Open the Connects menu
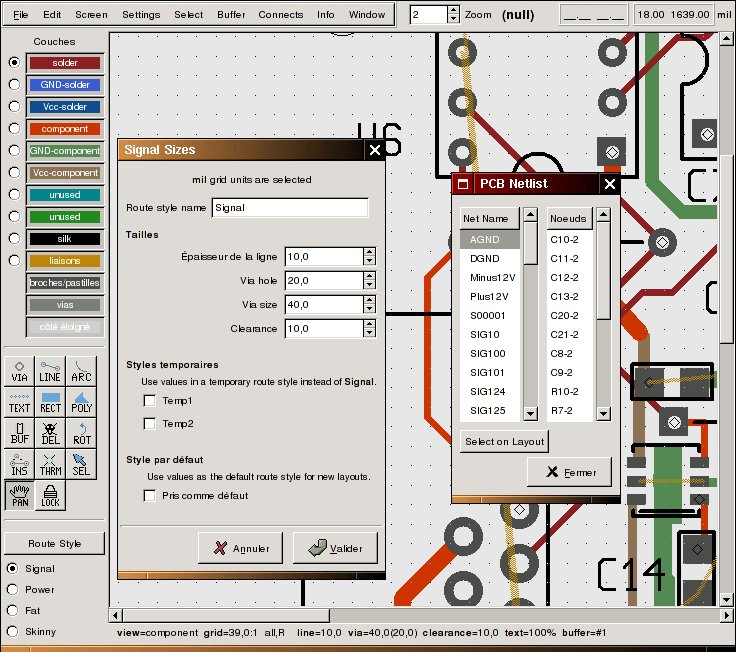Viewport: 736px width, 652px height. 280,15
